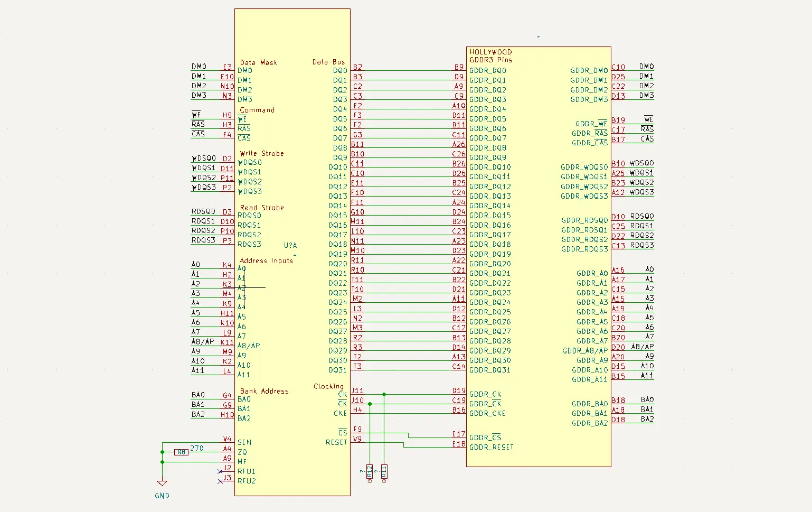Click the junction dot on the J10 CK wire

(x=370, y=404)
